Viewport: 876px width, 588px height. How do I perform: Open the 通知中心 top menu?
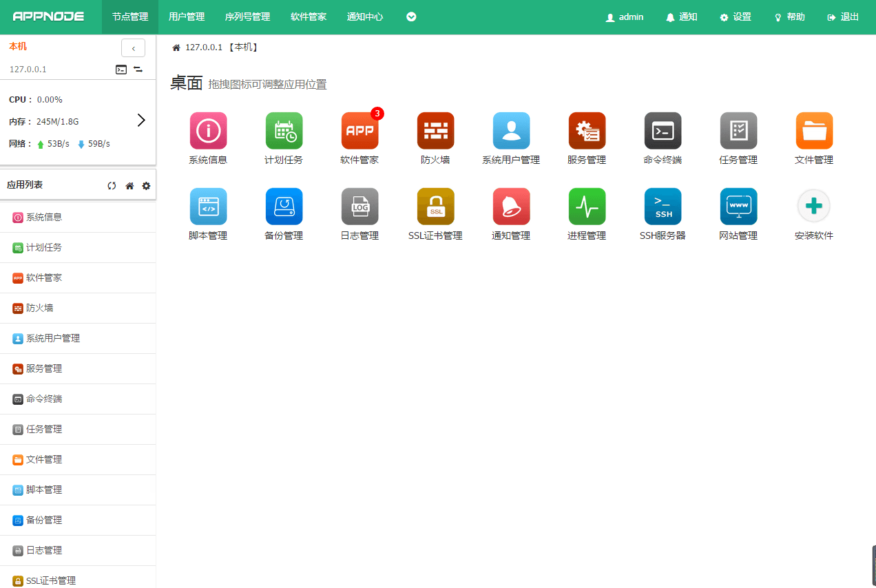(365, 17)
